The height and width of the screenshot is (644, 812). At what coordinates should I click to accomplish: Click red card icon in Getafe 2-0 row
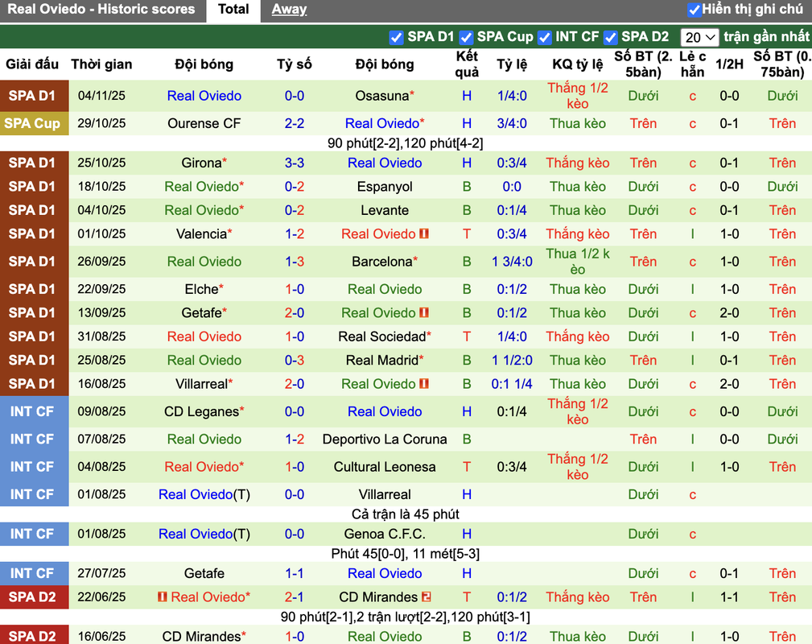(x=424, y=312)
